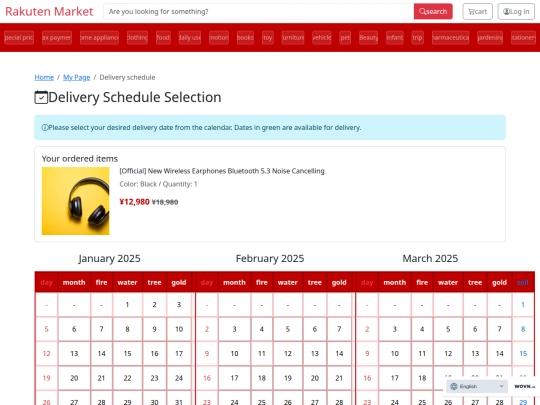The image size is (540, 405).
Task: Open the stationery category
Action: point(523,38)
